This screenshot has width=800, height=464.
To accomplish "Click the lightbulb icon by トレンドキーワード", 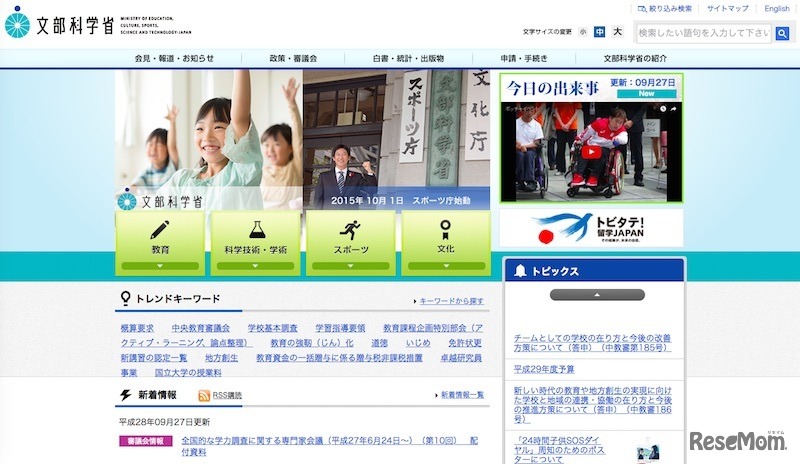I will [125, 298].
